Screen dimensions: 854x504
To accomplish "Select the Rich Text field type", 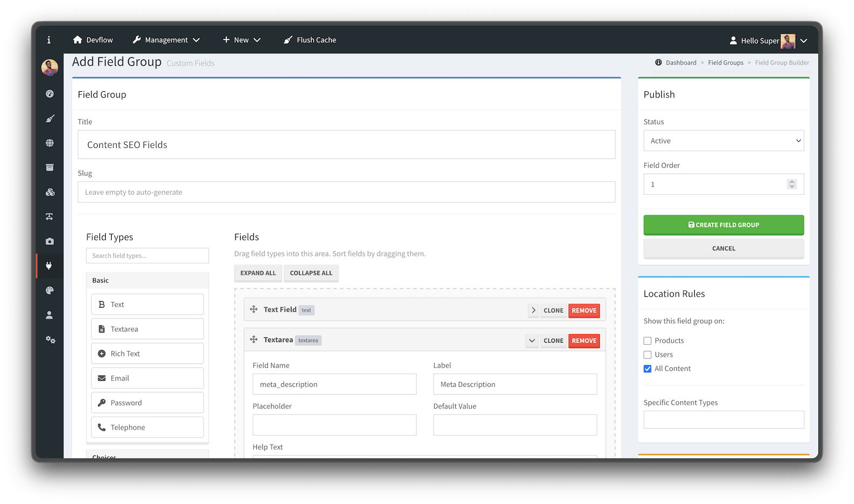I will 147,353.
